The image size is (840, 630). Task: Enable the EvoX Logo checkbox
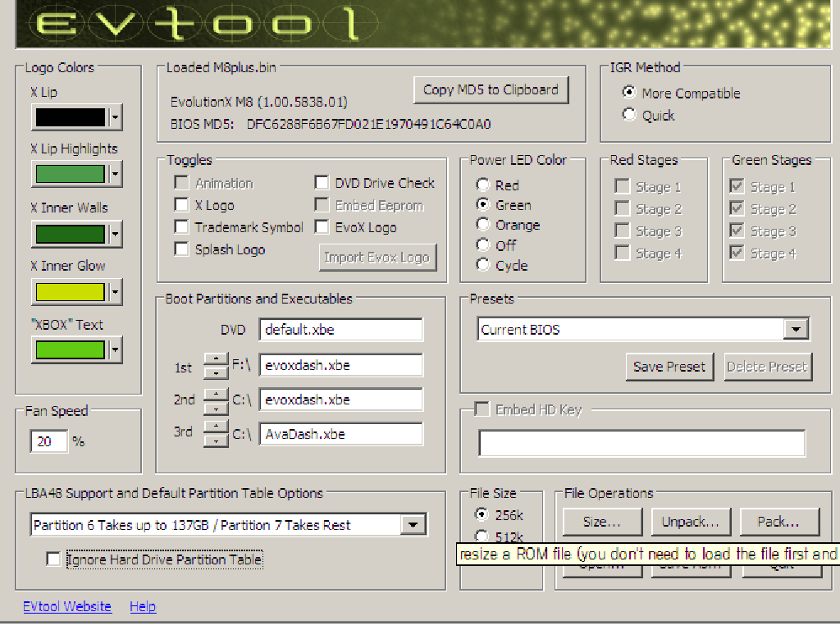coord(322,227)
